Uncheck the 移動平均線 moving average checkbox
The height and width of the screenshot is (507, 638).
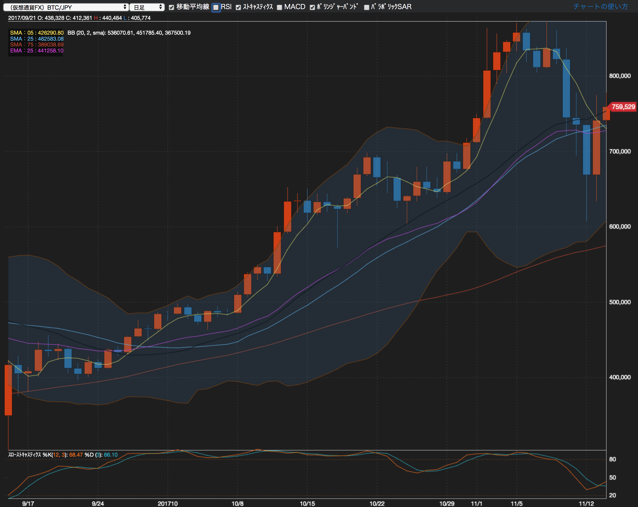[171, 7]
